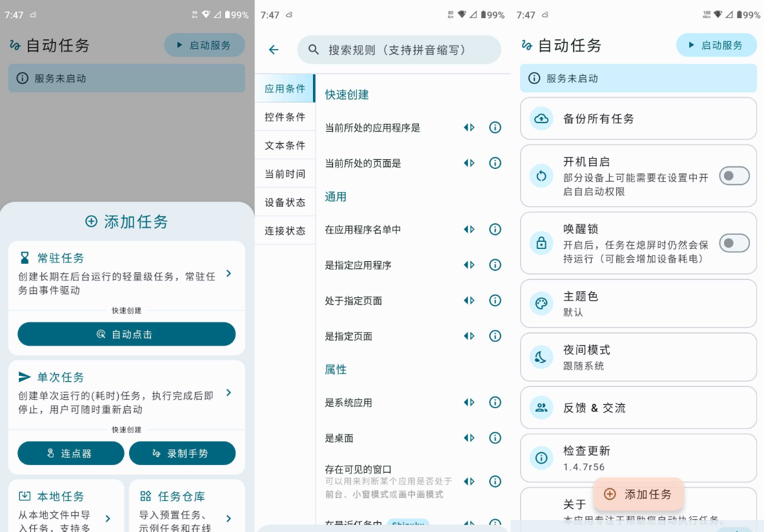
Task: Click info icon for 是指定页面
Action: (x=495, y=336)
